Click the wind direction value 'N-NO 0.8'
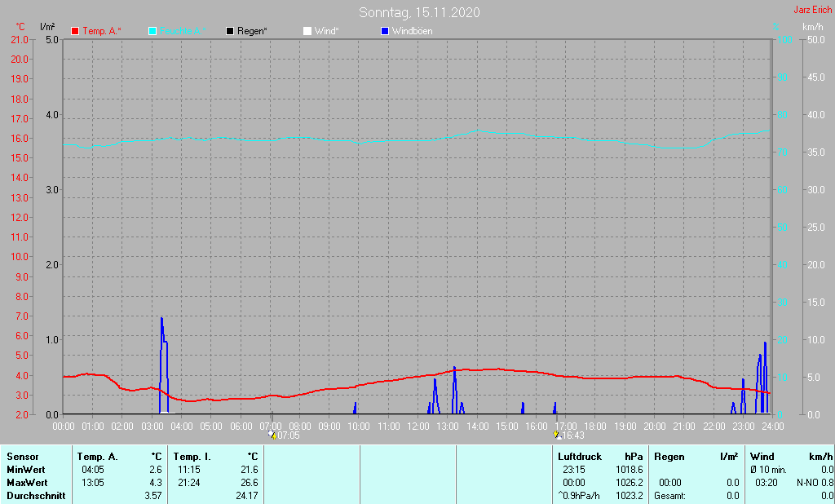This screenshot has height=504, width=835. [815, 483]
